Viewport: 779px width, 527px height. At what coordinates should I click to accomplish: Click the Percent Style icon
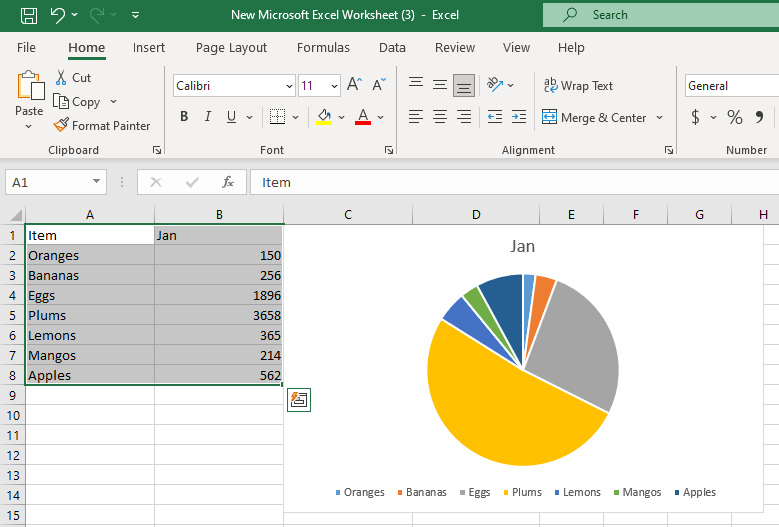coord(735,118)
